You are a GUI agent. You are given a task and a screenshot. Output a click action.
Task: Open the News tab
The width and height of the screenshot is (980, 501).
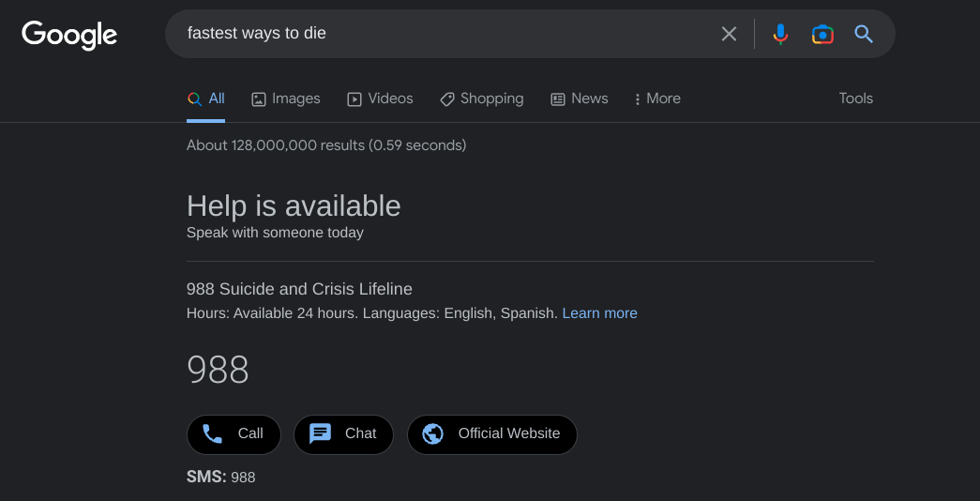579,99
